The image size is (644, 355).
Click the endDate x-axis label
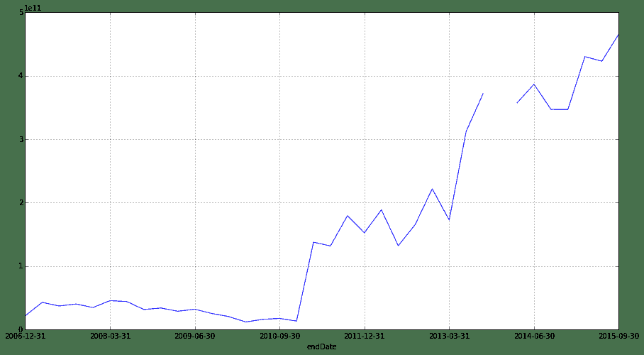point(321,346)
